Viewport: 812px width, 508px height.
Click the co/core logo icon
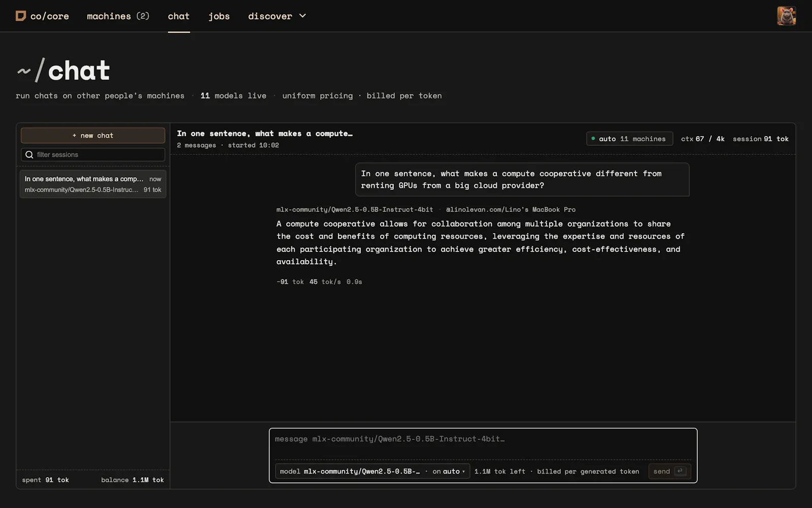pyautogui.click(x=21, y=16)
